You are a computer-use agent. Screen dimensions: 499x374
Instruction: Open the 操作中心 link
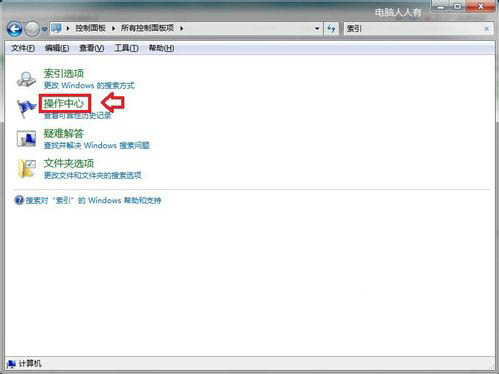(64, 103)
